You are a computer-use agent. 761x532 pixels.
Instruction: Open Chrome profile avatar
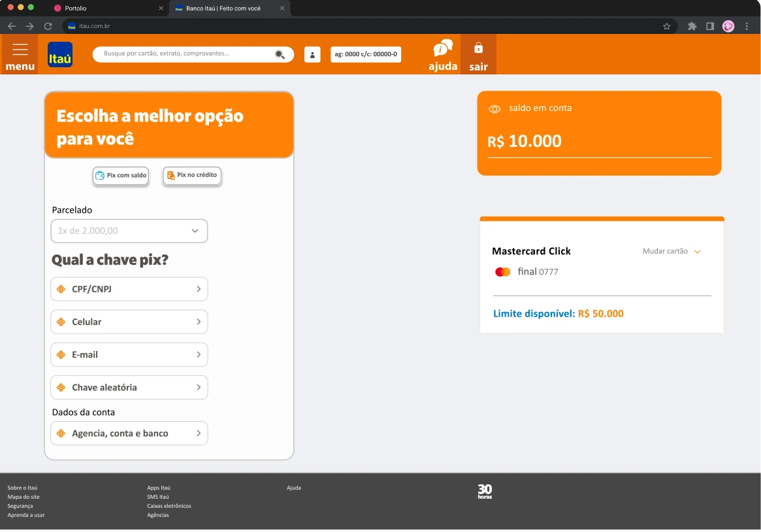728,26
